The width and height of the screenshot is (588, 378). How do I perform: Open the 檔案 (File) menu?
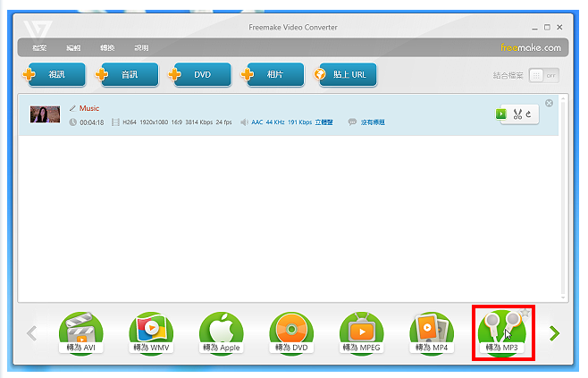point(39,47)
